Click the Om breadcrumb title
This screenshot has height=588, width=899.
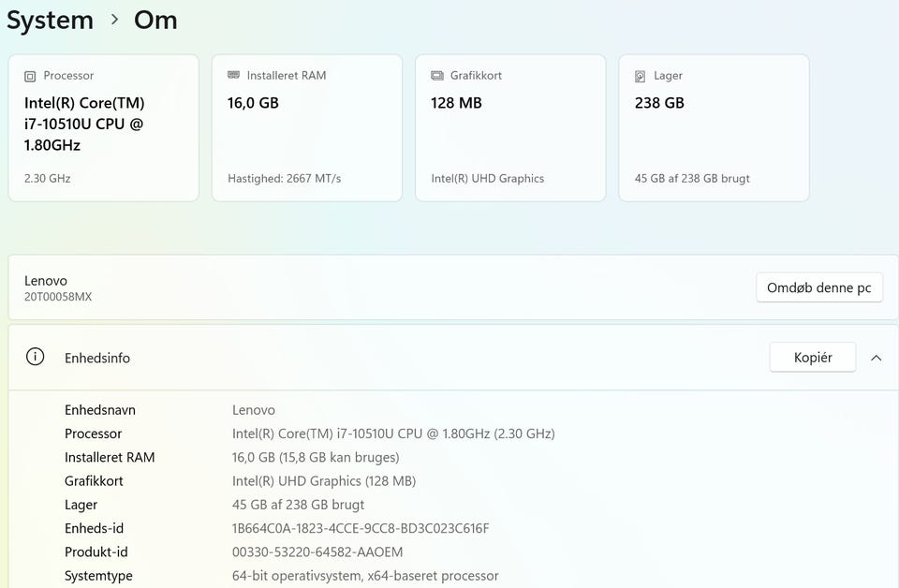click(155, 21)
